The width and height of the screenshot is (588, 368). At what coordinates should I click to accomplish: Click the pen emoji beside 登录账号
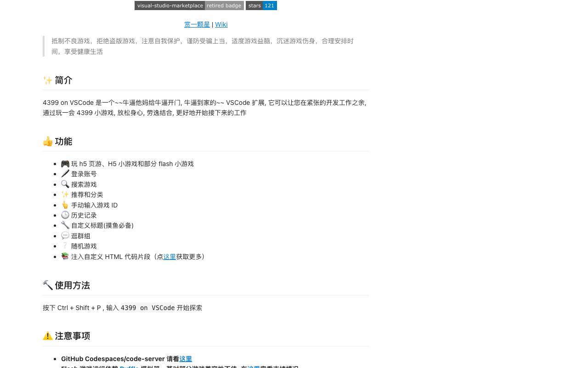pos(65,174)
